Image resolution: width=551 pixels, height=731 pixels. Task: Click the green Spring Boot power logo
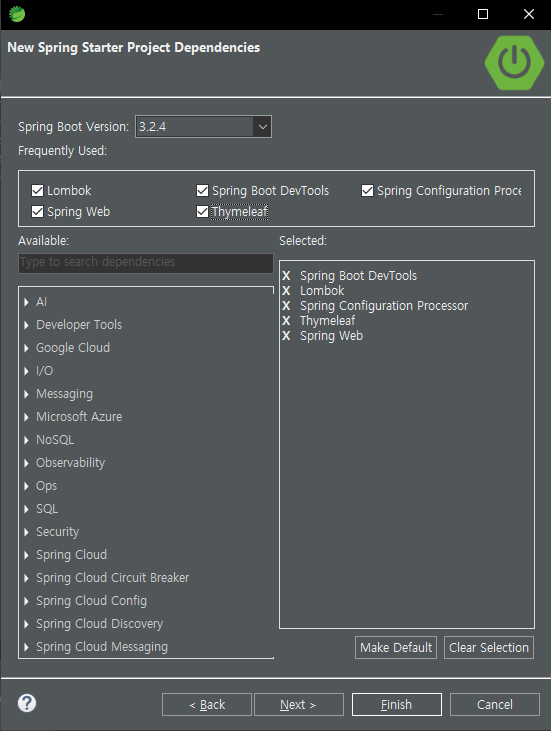tap(514, 62)
